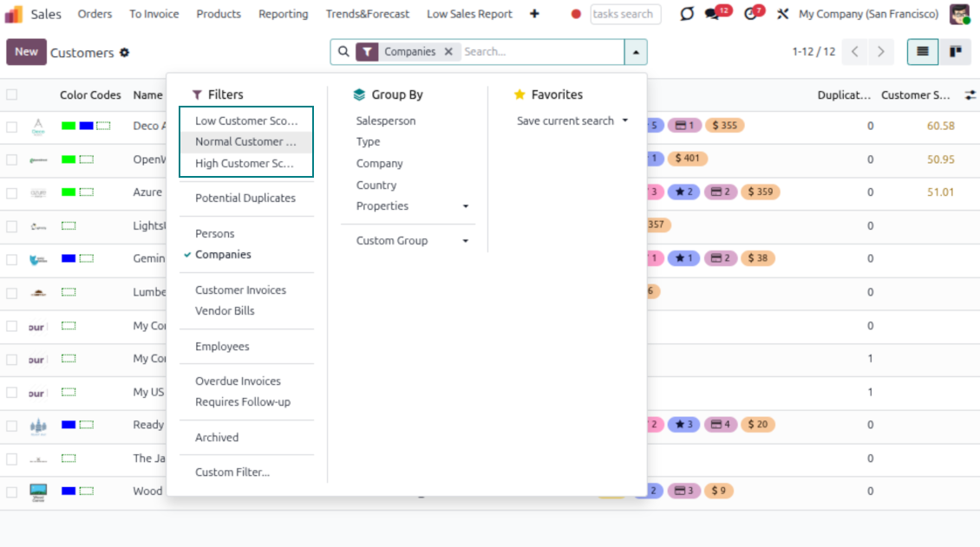This screenshot has height=547, width=980.
Task: Click the Customers settings gear icon
Action: (x=125, y=53)
